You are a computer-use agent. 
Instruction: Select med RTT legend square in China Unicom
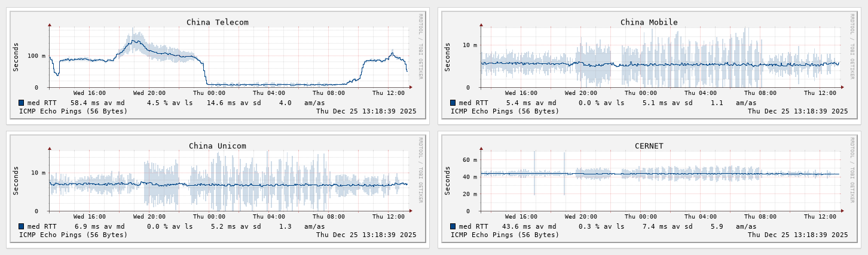(x=22, y=226)
